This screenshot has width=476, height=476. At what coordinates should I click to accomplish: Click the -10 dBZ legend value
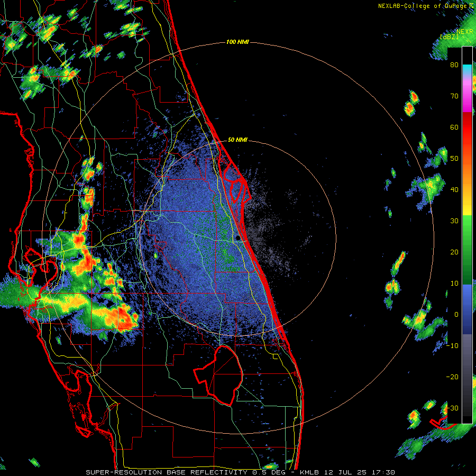pos(452,346)
